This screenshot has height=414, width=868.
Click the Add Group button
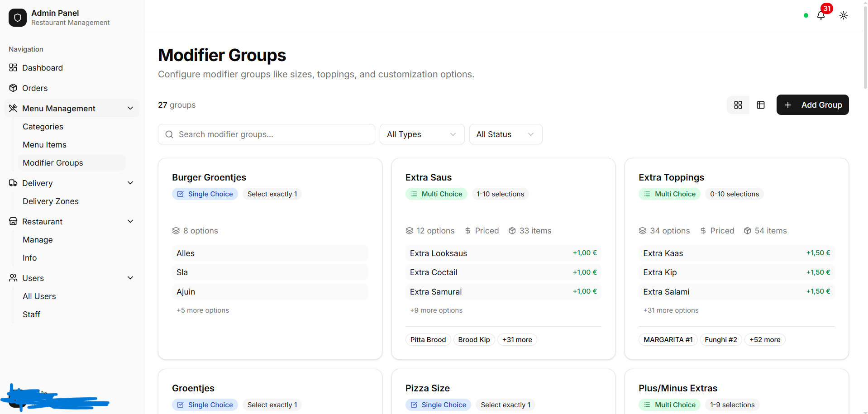tap(812, 105)
